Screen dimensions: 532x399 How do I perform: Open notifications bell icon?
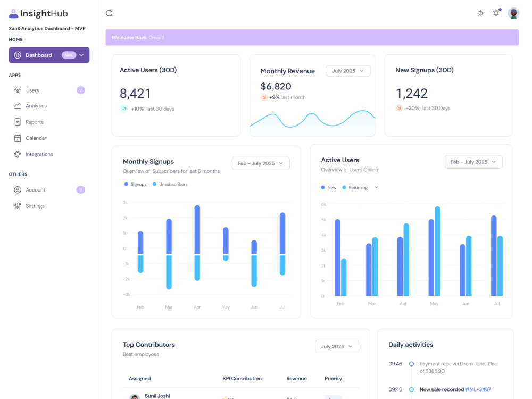tap(496, 13)
